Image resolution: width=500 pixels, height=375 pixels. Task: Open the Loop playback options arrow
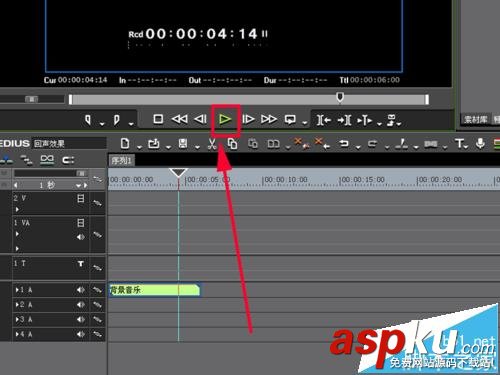(x=305, y=123)
